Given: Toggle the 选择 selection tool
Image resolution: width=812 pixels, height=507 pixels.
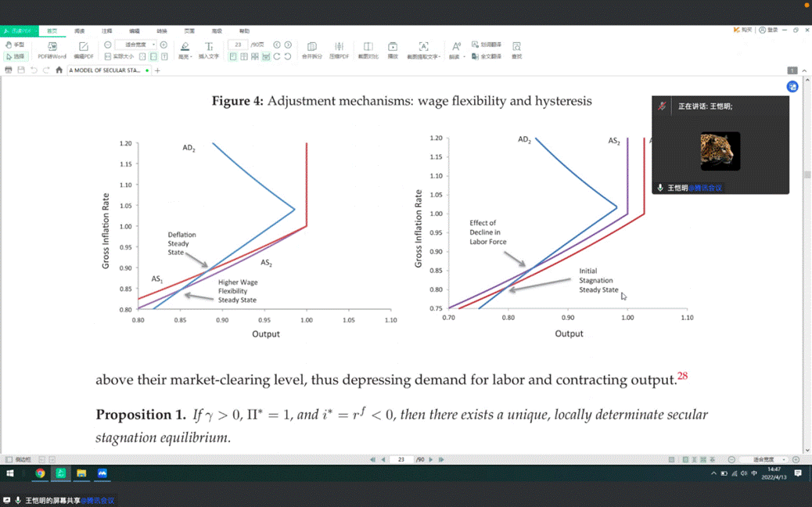Looking at the screenshot, I should coord(16,56).
